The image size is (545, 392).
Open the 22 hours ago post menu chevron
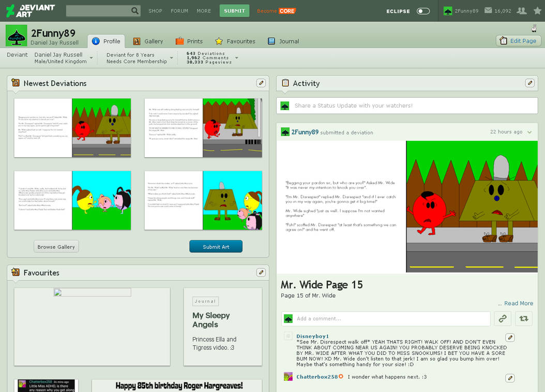[529, 132]
